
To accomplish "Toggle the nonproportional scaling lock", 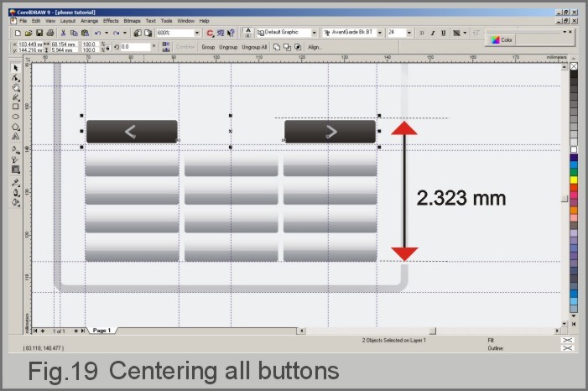I will [x=107, y=48].
